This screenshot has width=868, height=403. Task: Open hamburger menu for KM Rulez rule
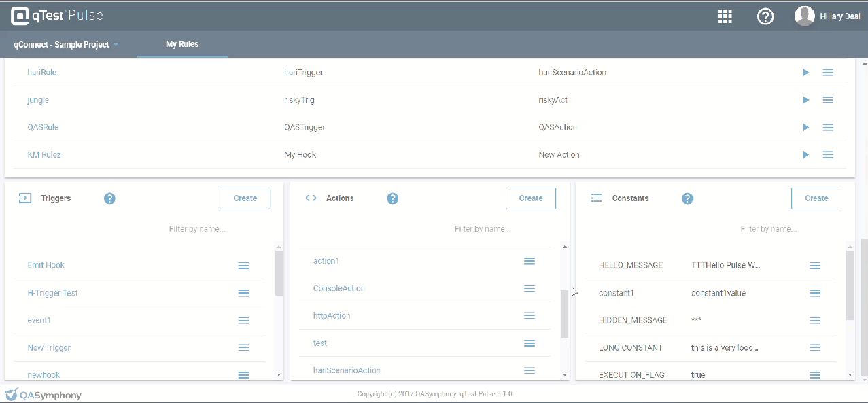click(828, 155)
